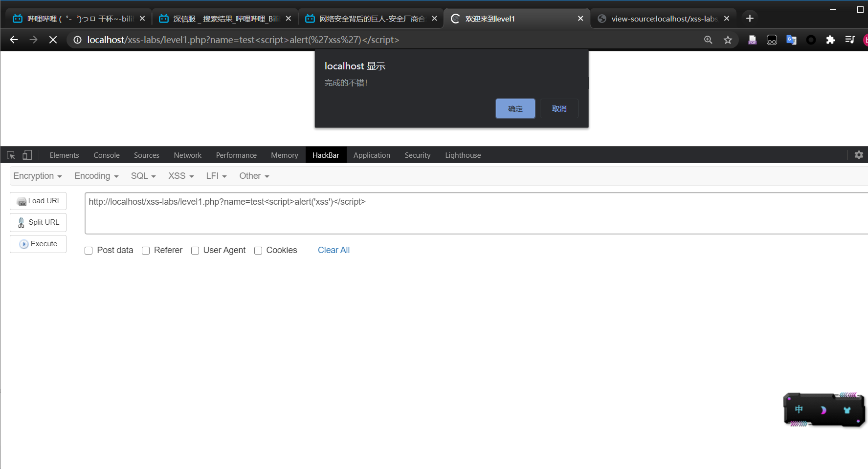Expand the Encoding dropdown
This screenshot has width=868, height=469.
96,176
